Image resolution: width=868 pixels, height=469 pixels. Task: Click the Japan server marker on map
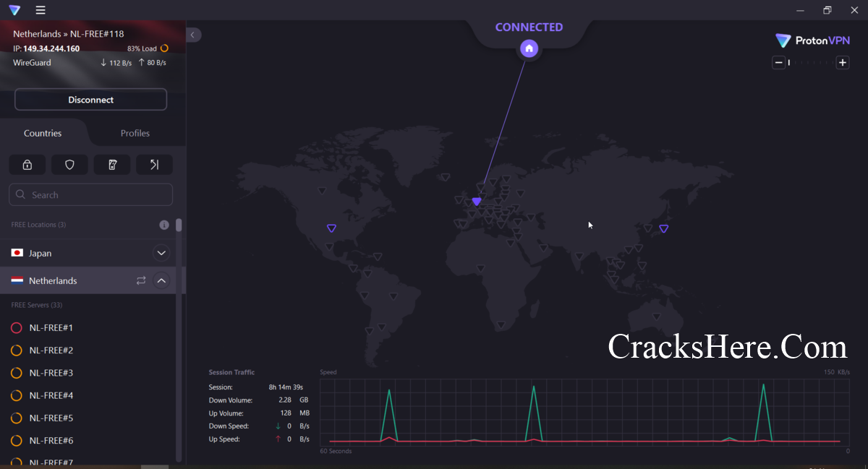click(x=663, y=229)
